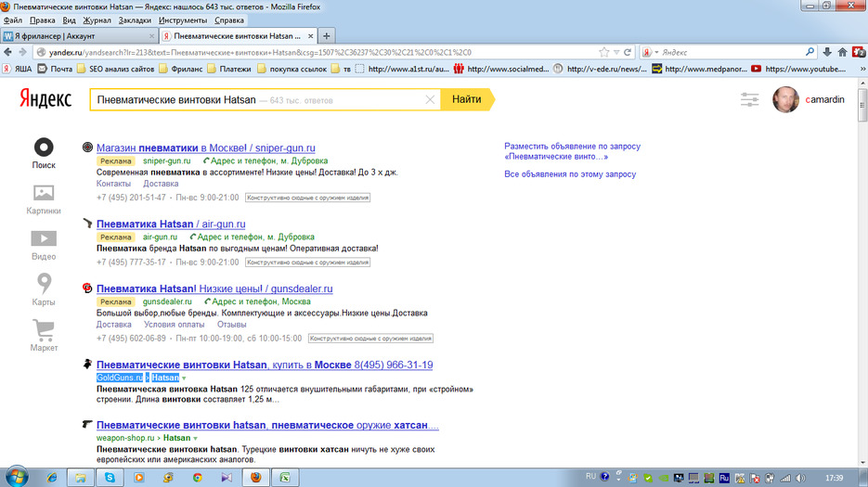Open the Отзывы sitelink under gunsdealer.ru
Viewport: 868px width, 487px height.
[231, 325]
